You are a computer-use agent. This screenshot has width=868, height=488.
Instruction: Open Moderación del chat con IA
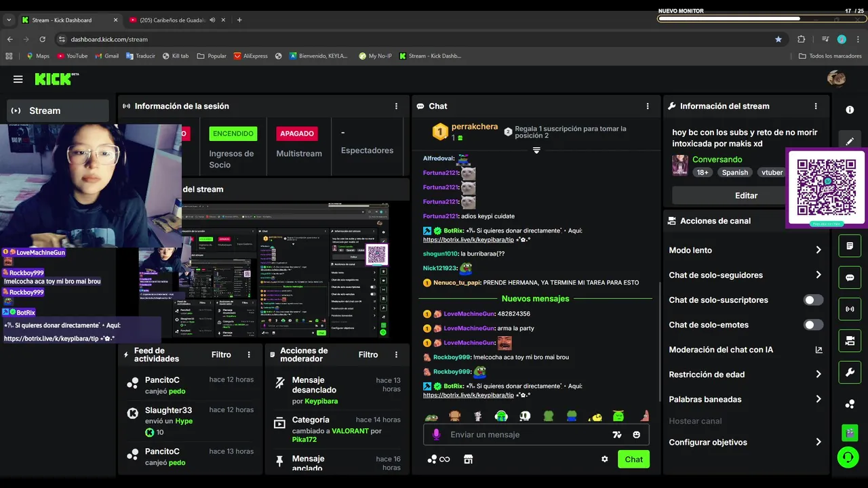(746, 350)
